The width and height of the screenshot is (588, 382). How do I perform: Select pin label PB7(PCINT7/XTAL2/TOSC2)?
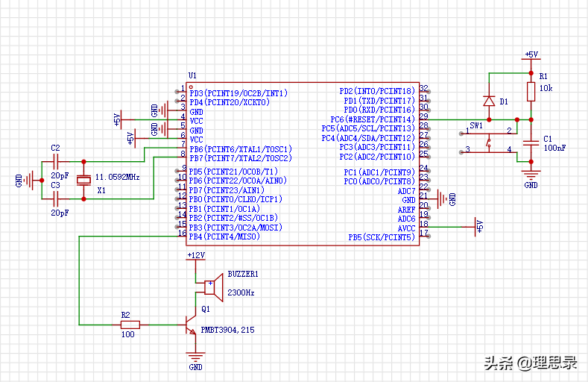click(x=241, y=158)
